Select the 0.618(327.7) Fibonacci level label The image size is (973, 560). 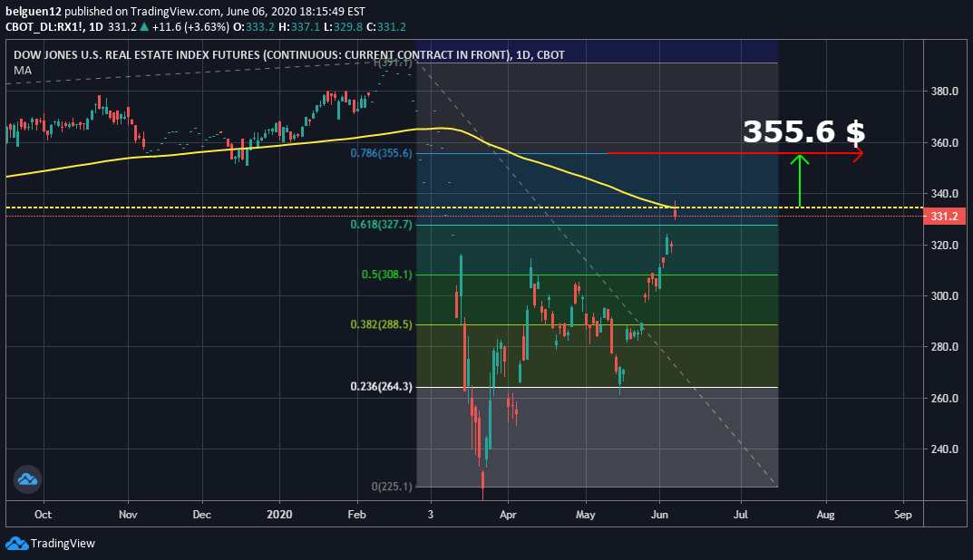tap(381, 225)
